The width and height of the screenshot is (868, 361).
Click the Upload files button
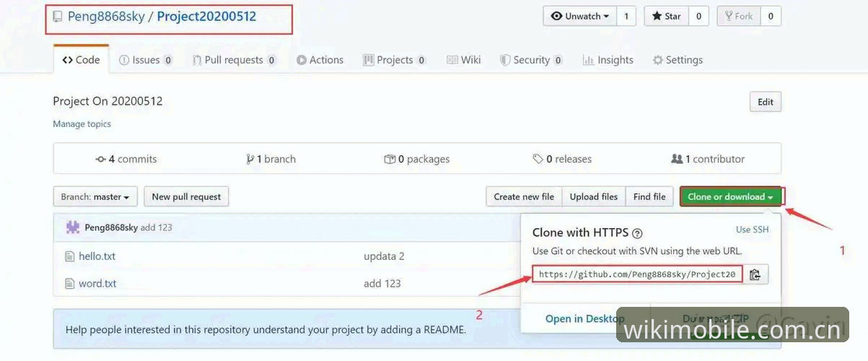[594, 196]
